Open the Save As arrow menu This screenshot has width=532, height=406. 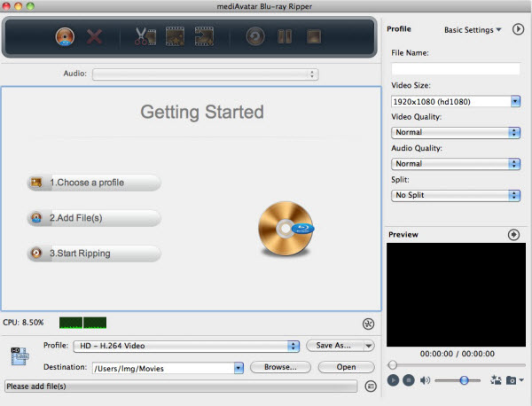[369, 346]
